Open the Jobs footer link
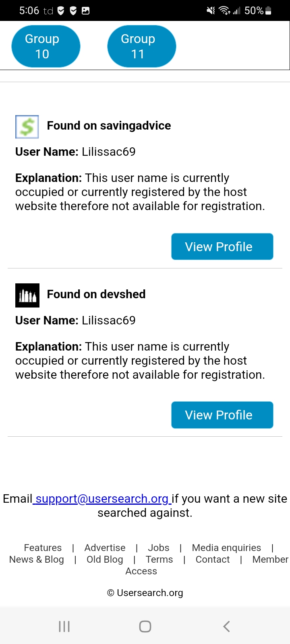 [159, 548]
